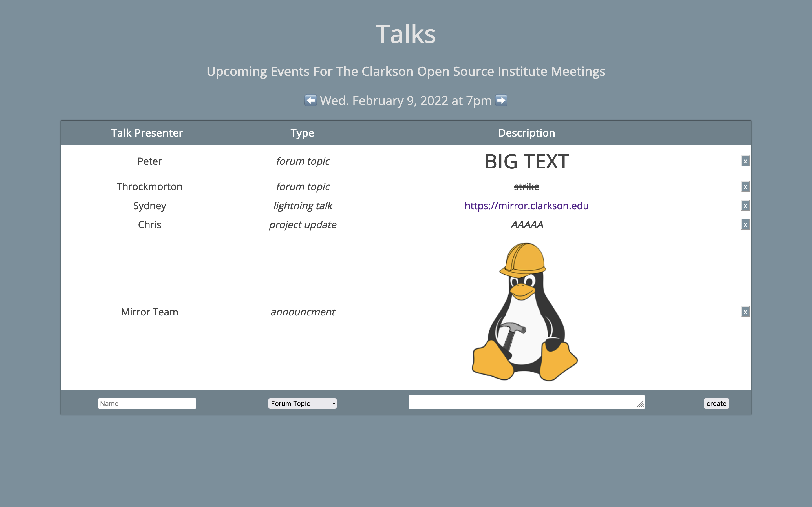Click the meeting date text
Viewport: 812px width, 507px height.
pyautogui.click(x=405, y=101)
